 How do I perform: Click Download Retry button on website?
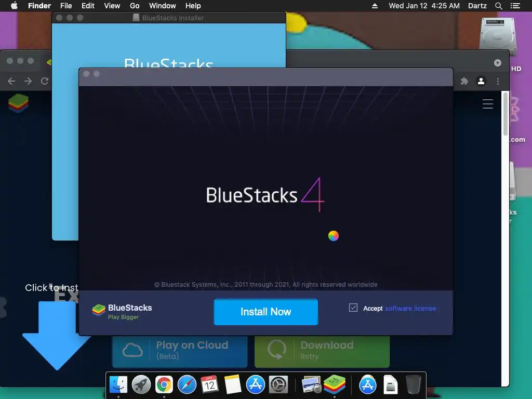[x=322, y=351]
